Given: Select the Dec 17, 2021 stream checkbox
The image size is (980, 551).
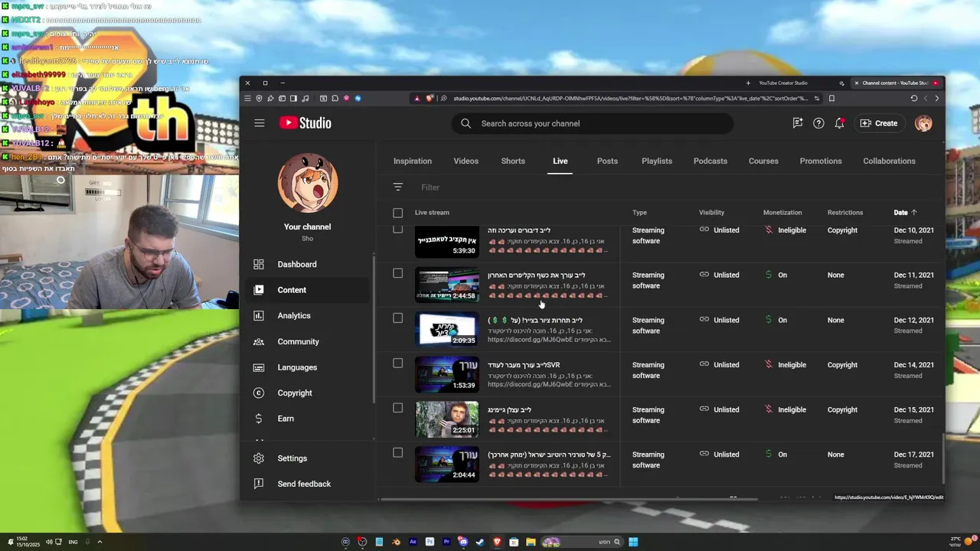Looking at the screenshot, I should [x=397, y=453].
